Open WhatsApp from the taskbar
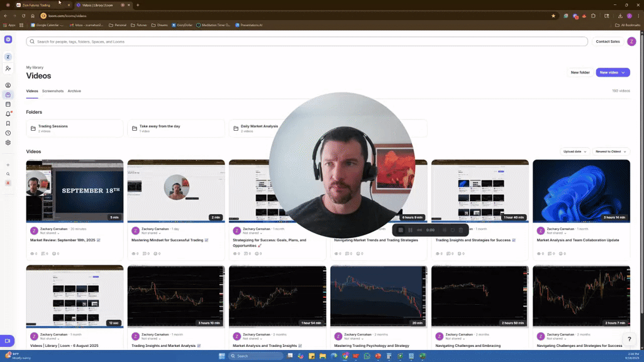This screenshot has width=644, height=362. click(367, 356)
